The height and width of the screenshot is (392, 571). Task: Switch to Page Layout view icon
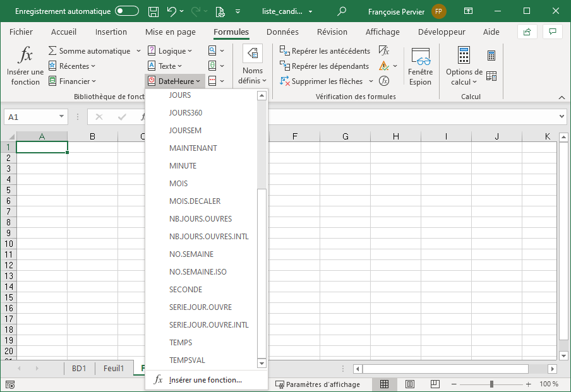click(409, 384)
